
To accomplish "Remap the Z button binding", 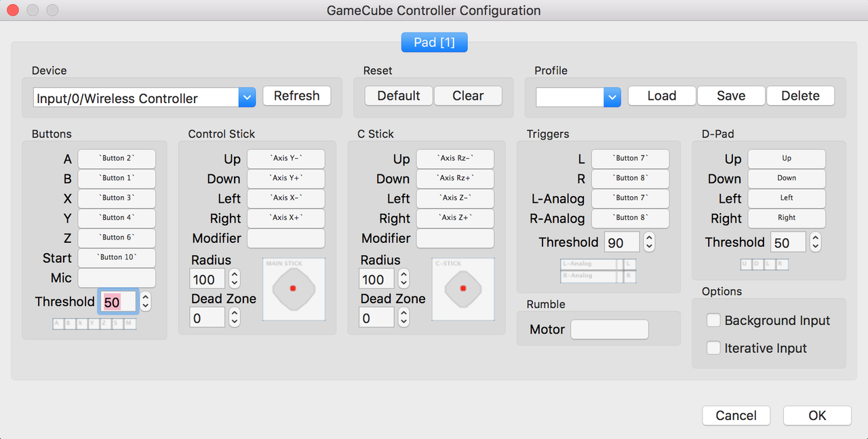I will pos(117,238).
